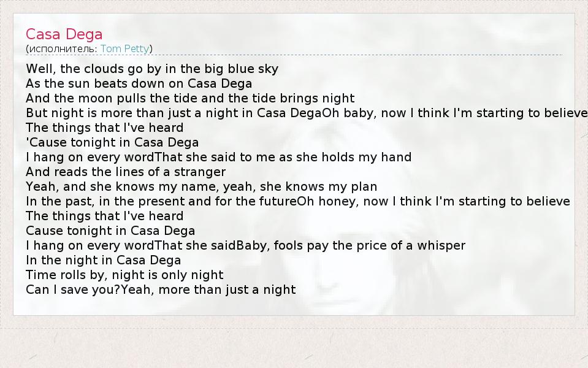Click 'And the moon pulls the tide' lyric

point(190,98)
